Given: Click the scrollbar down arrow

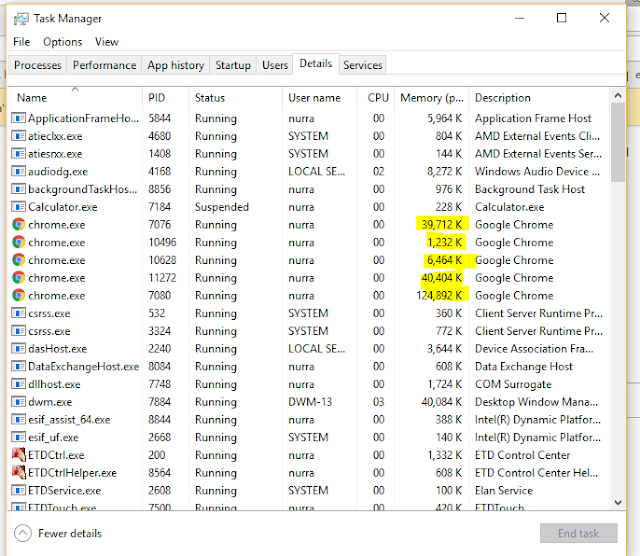Looking at the screenshot, I should point(618,502).
